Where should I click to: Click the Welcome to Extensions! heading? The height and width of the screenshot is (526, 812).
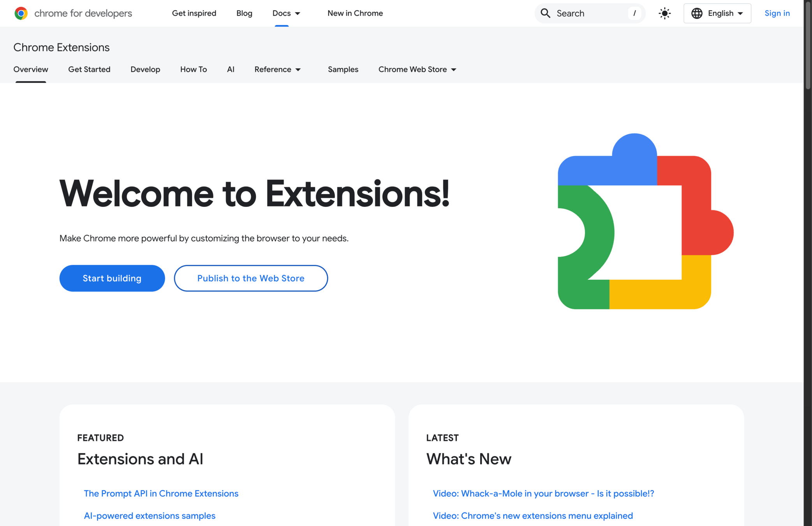[x=254, y=194]
